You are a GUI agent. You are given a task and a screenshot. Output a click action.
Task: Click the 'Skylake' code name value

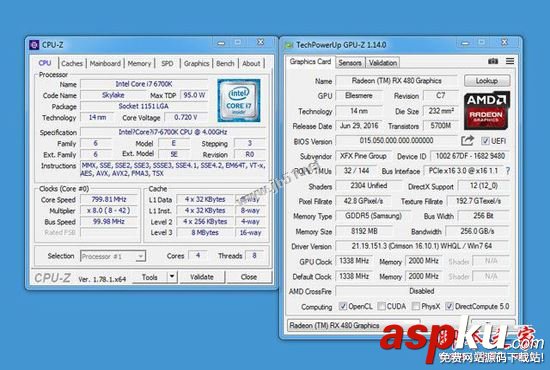(x=113, y=95)
